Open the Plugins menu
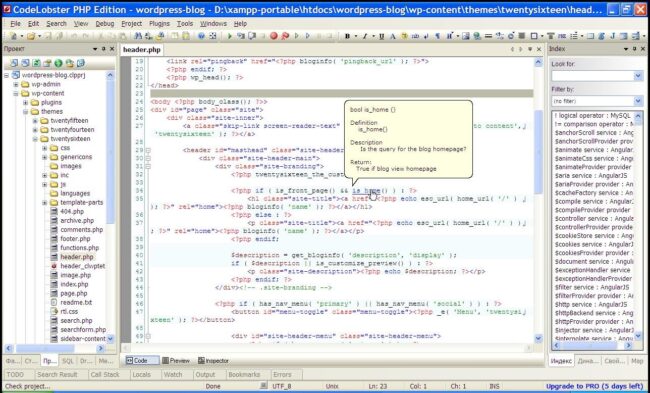Screen dimensions: 650x393 (159, 24)
